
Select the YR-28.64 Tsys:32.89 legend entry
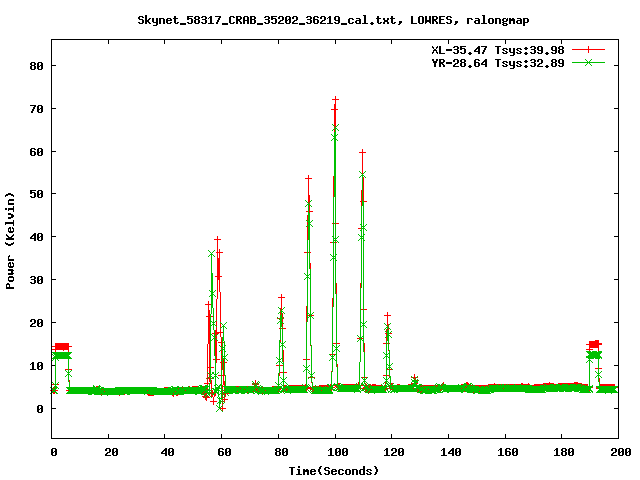[498, 63]
